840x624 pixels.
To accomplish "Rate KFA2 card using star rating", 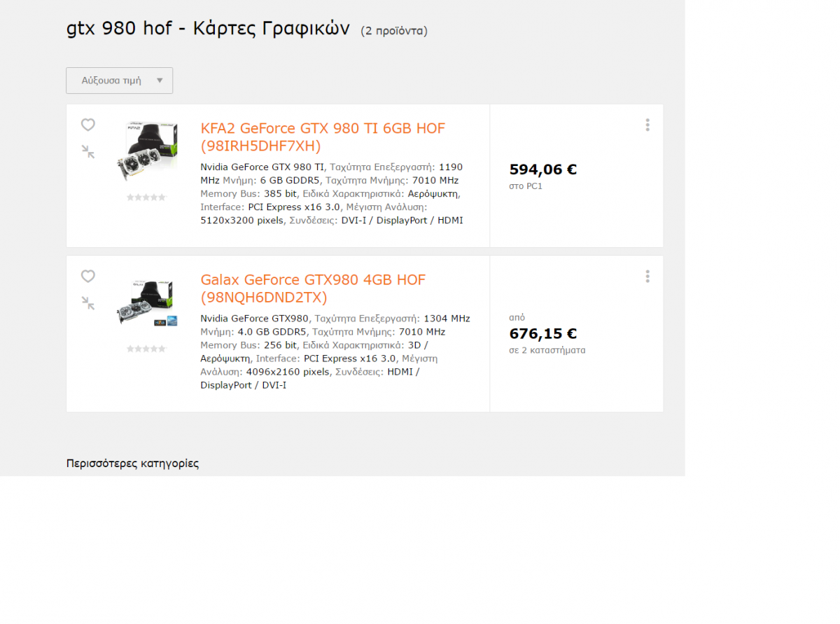I will point(146,197).
